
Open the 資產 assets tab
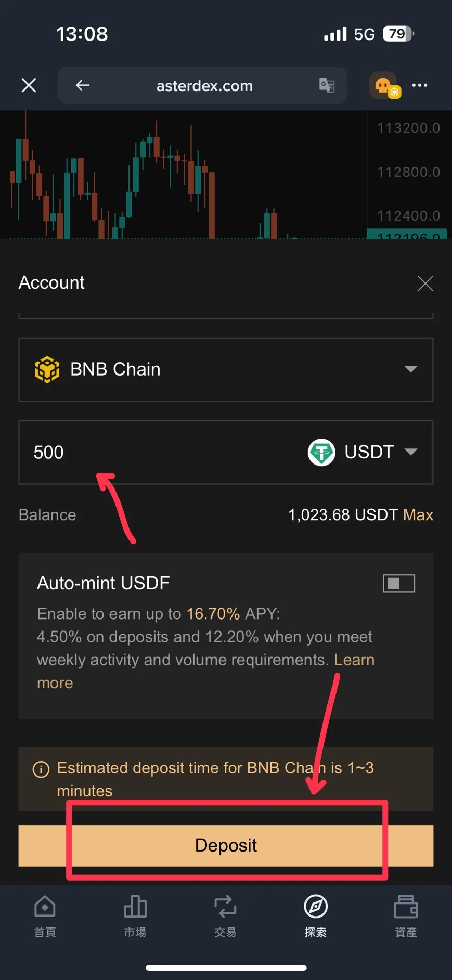click(406, 916)
